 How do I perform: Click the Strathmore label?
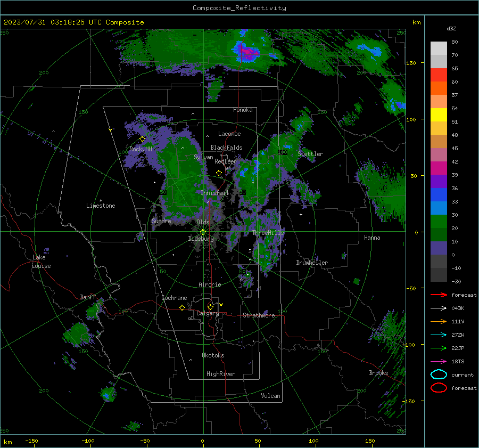tap(259, 315)
